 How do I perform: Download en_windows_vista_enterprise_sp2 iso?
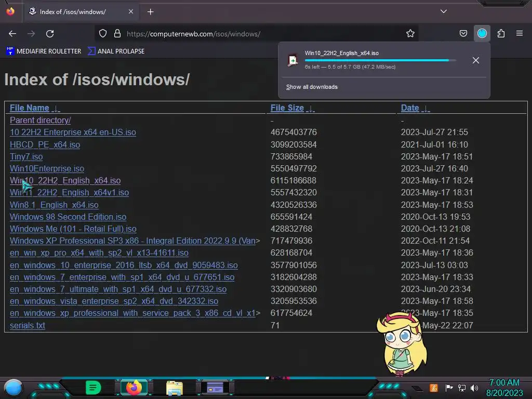[x=114, y=301]
